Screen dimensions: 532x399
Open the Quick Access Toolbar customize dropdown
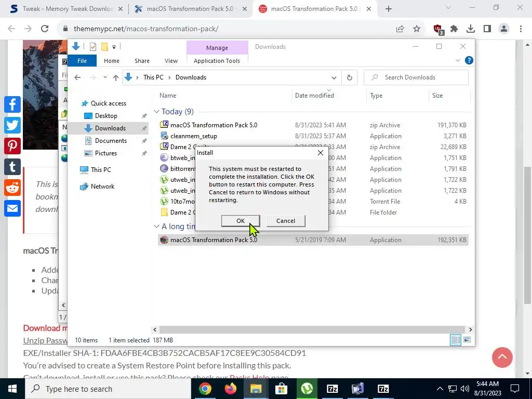pos(114,47)
